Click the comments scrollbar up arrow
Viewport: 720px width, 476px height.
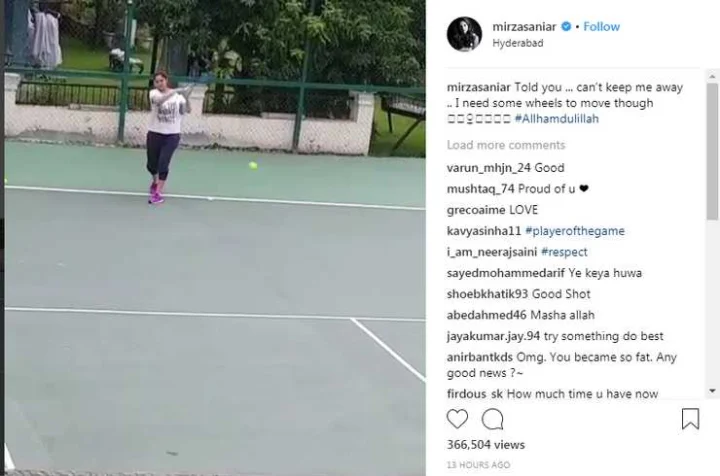point(712,76)
